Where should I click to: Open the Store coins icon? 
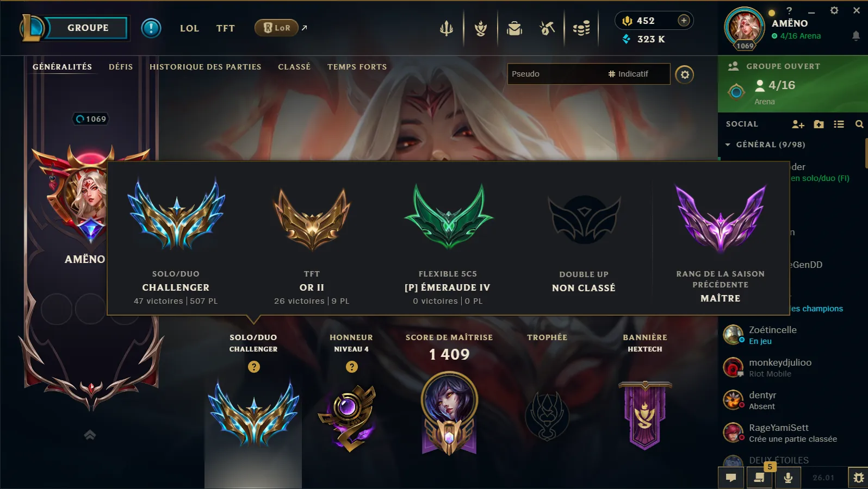(x=581, y=28)
